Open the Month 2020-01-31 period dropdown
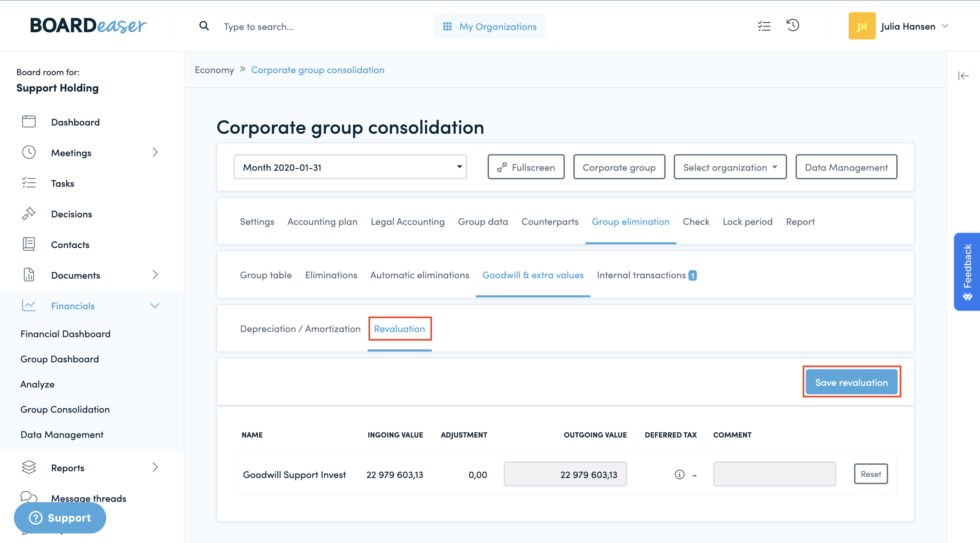 [x=350, y=167]
